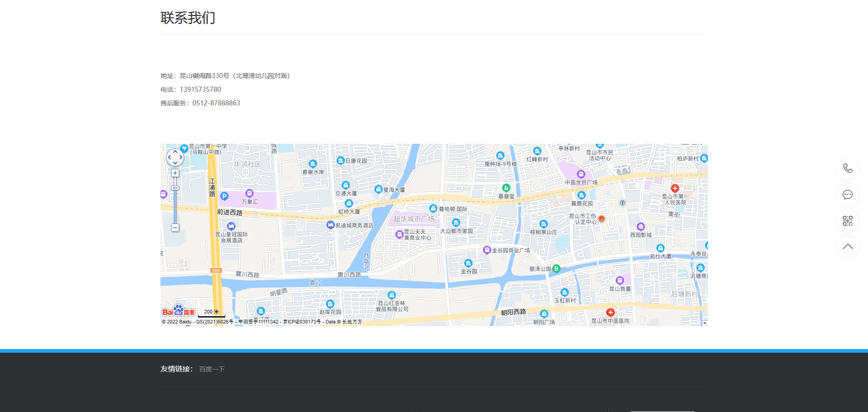Pan the map left using arrow
Screen dimensions: 868x412
(169, 157)
